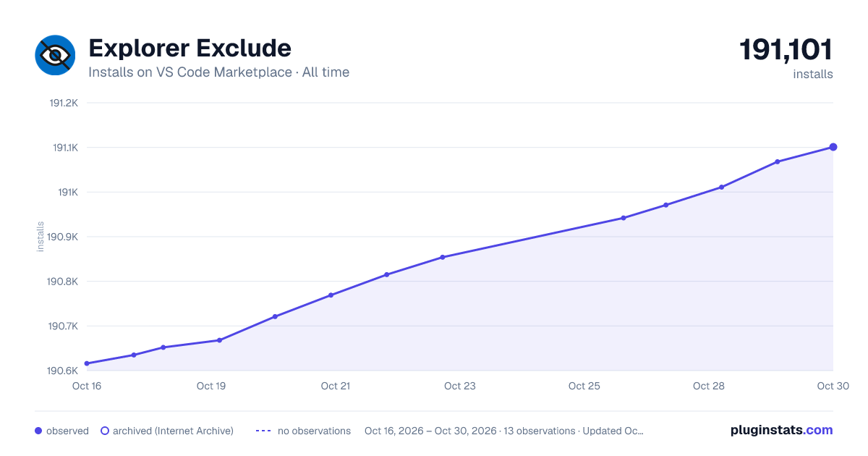Click the Oct 25 x-axis label
868x456 pixels.
click(x=584, y=386)
